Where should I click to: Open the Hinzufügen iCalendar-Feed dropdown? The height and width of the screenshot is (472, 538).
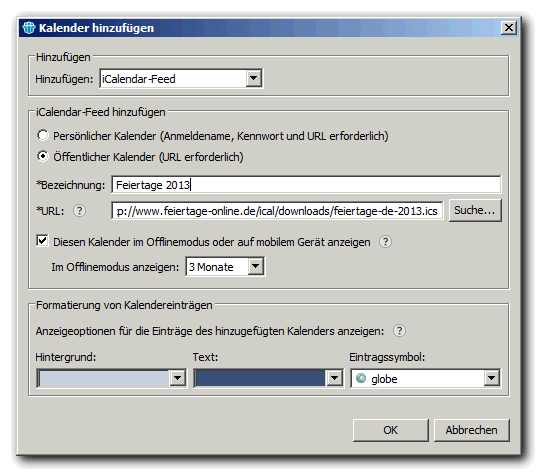pos(254,78)
